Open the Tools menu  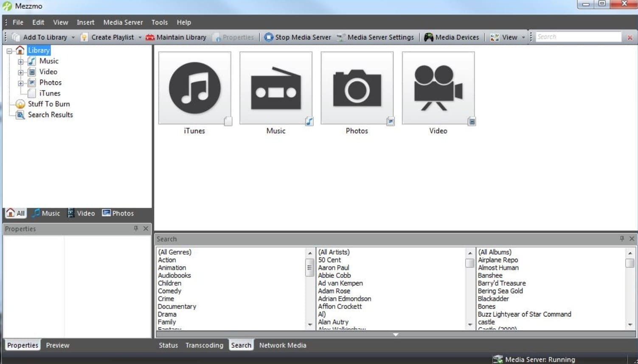[160, 22]
